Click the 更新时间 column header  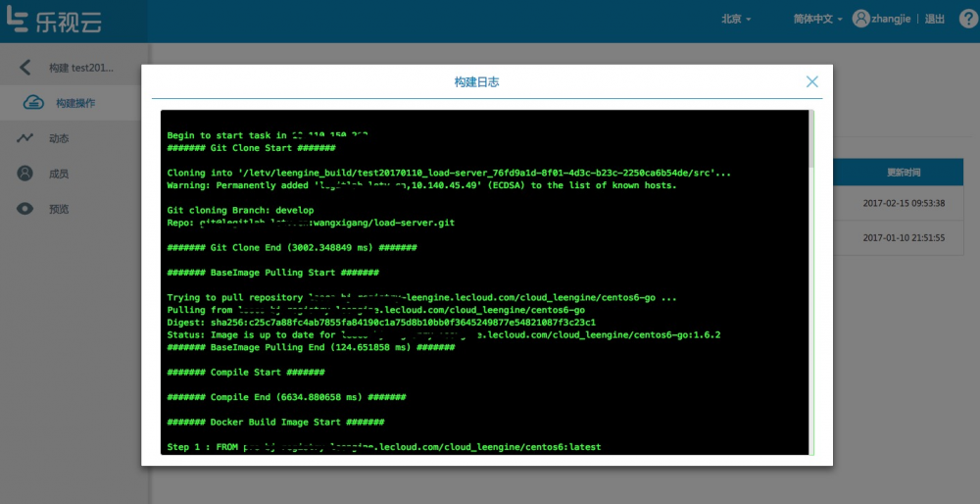pyautogui.click(x=904, y=173)
